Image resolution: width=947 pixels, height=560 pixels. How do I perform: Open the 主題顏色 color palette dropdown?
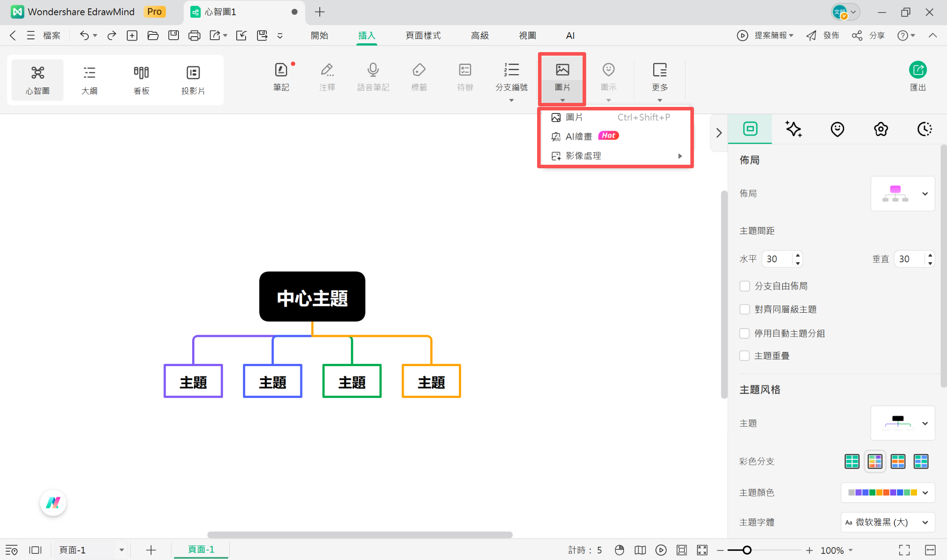click(888, 492)
